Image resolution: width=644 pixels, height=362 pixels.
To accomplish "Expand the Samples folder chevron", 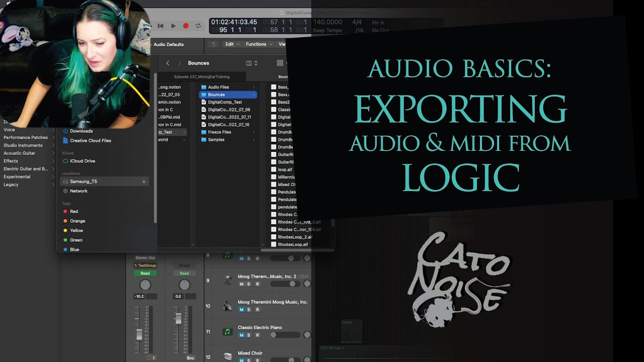I will tap(254, 140).
